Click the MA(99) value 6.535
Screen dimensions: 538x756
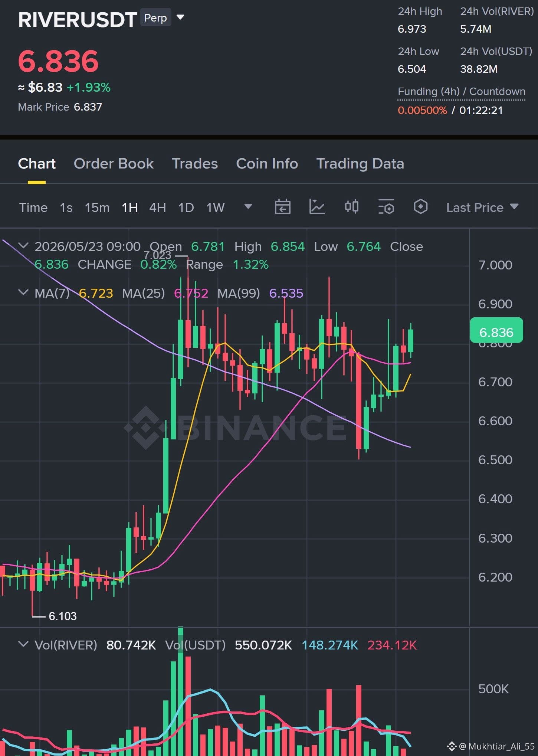286,293
